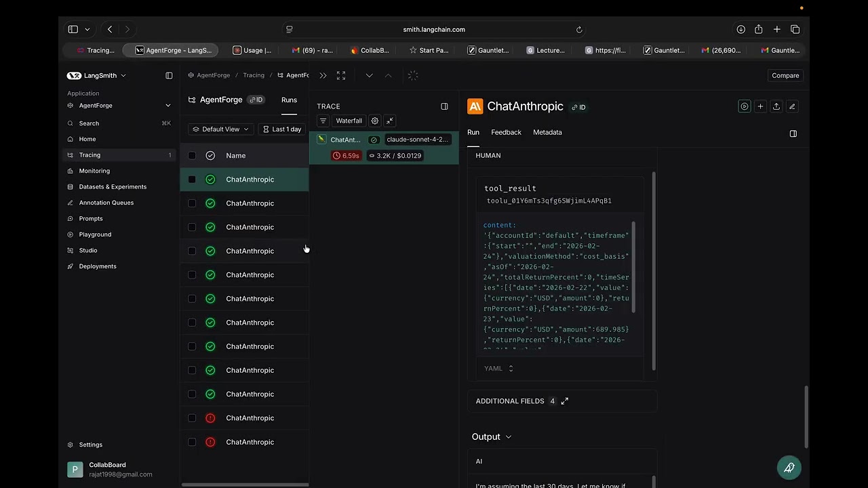Annotate run with pencil icon

792,106
